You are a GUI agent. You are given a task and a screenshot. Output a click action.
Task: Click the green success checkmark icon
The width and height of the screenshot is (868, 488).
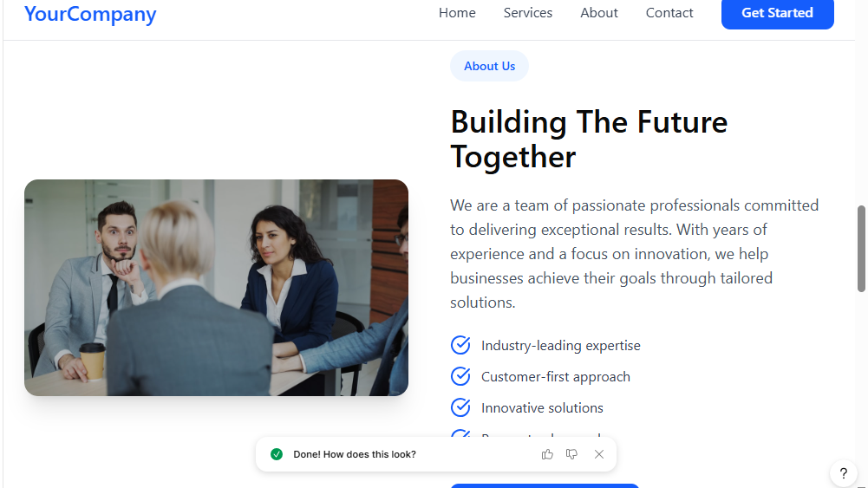click(x=277, y=454)
